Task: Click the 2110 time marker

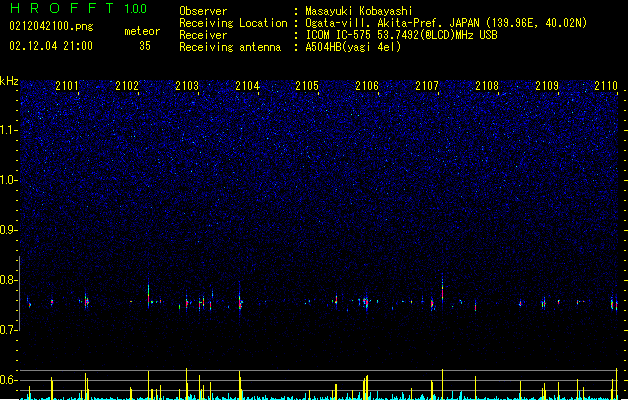Action: tap(606, 85)
